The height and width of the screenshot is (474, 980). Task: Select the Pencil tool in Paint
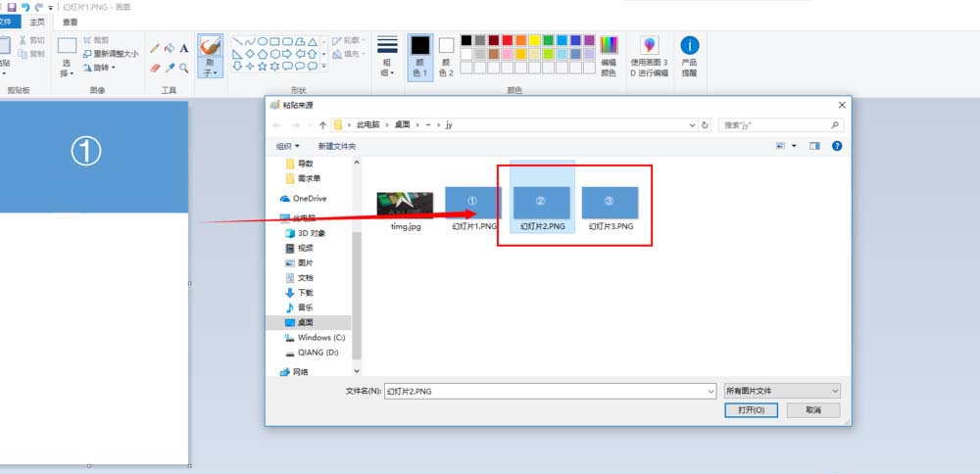(x=155, y=49)
